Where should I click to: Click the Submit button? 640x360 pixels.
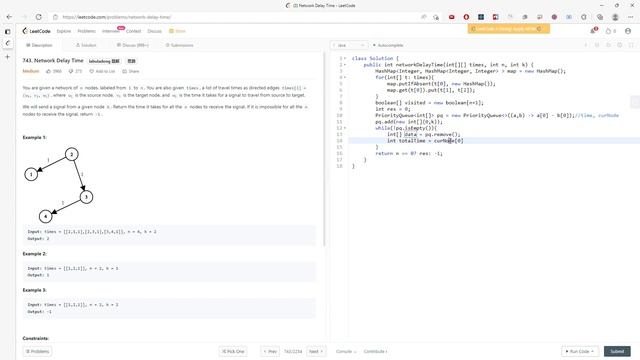point(617,351)
